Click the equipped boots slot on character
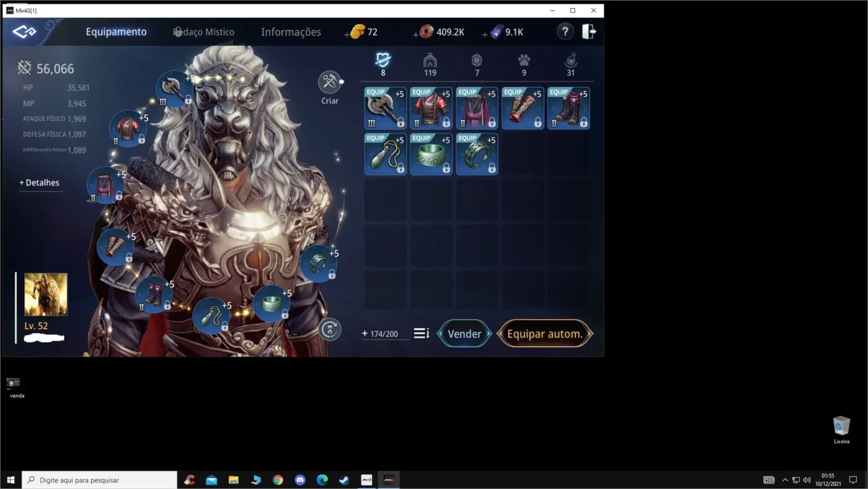 tap(154, 295)
